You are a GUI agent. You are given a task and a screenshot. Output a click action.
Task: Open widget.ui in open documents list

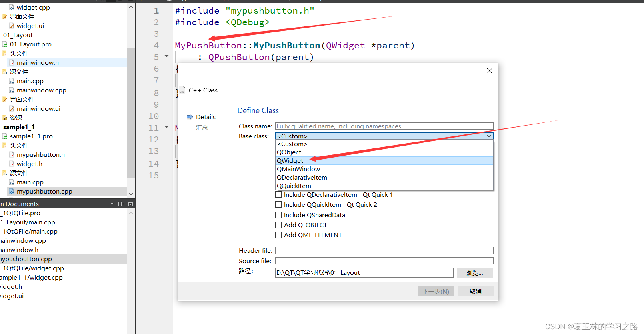12,296
